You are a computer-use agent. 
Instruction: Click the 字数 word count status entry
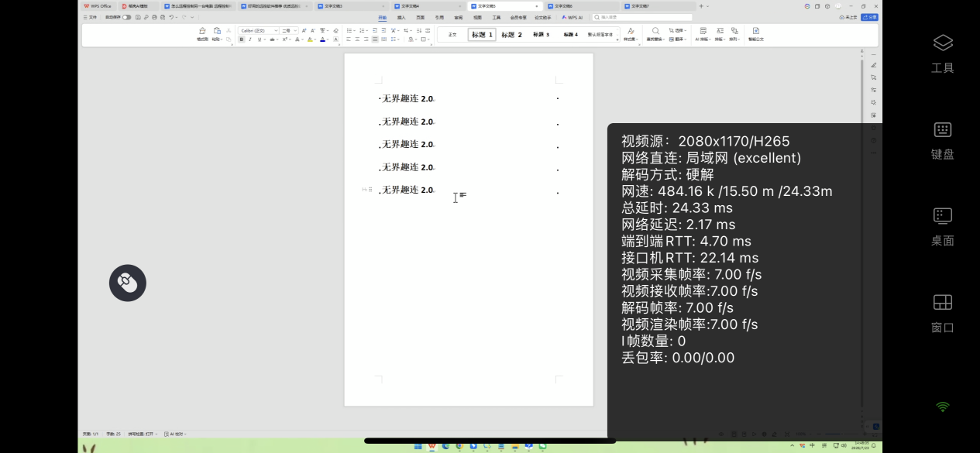[x=113, y=434]
